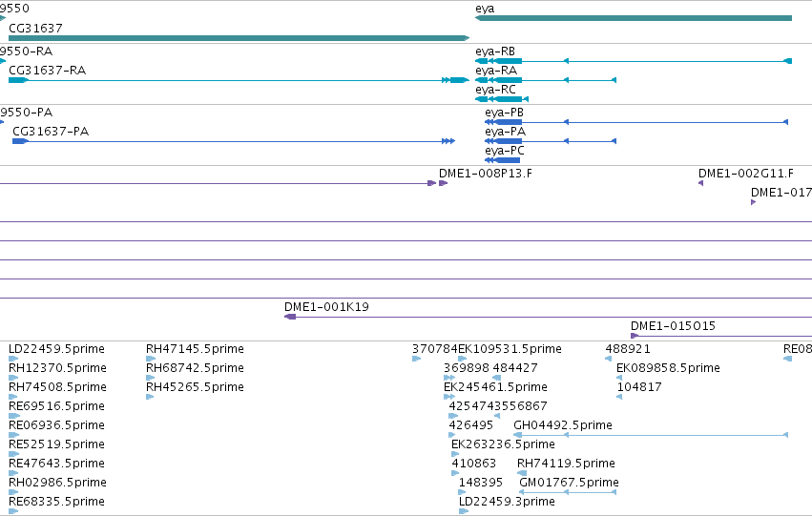Select the EK245461.5prime EST label
This screenshot has height=516, width=812.
(x=495, y=387)
